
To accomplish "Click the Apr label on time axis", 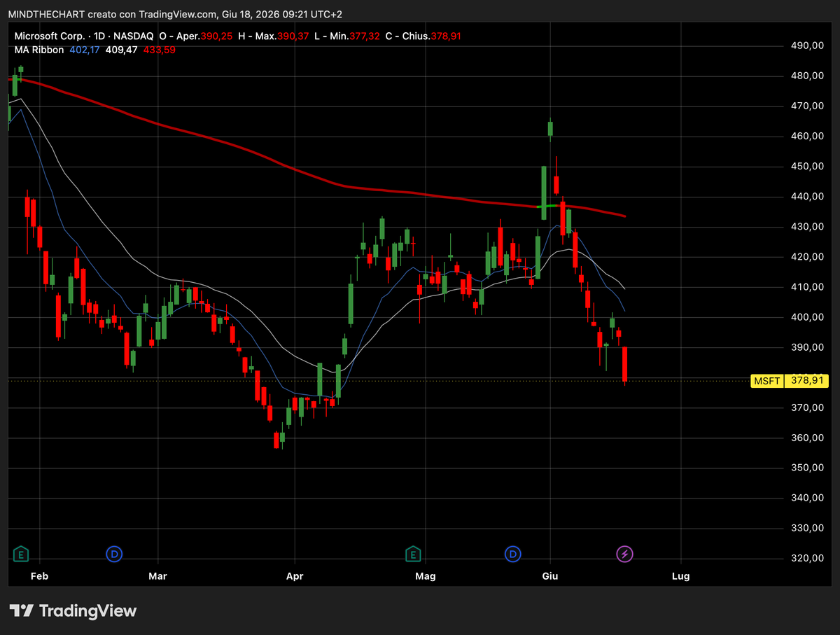I will point(295,576).
